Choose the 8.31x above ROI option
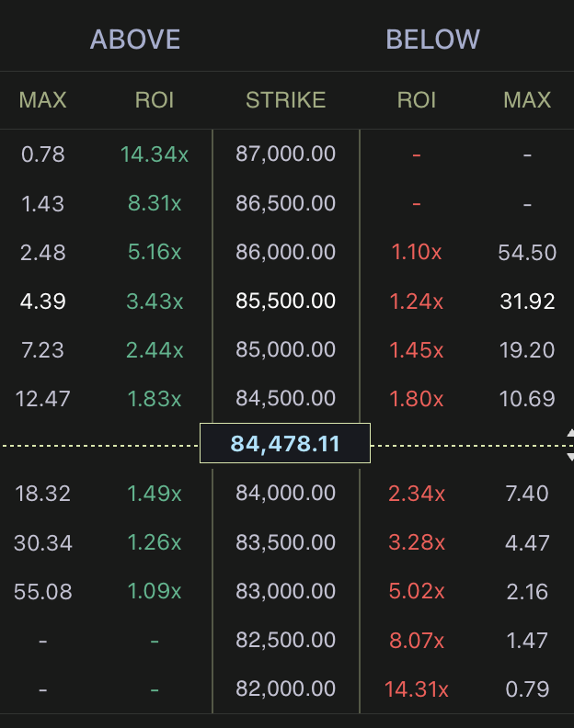 click(x=155, y=203)
